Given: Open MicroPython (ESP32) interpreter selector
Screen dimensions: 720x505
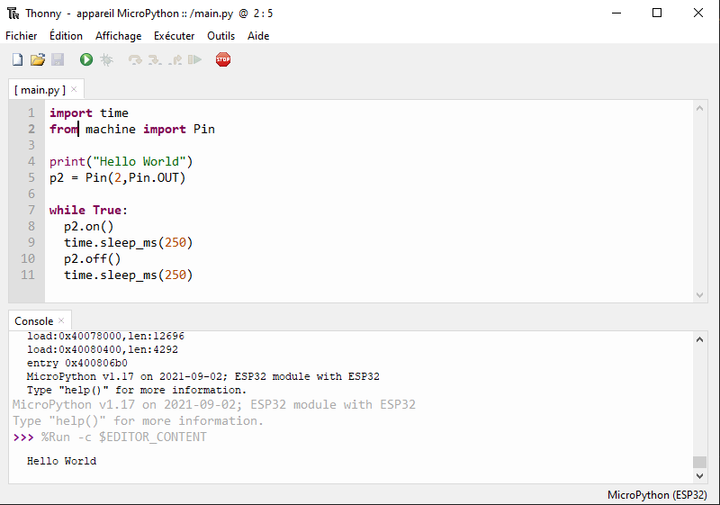Looking at the screenshot, I should [659, 496].
